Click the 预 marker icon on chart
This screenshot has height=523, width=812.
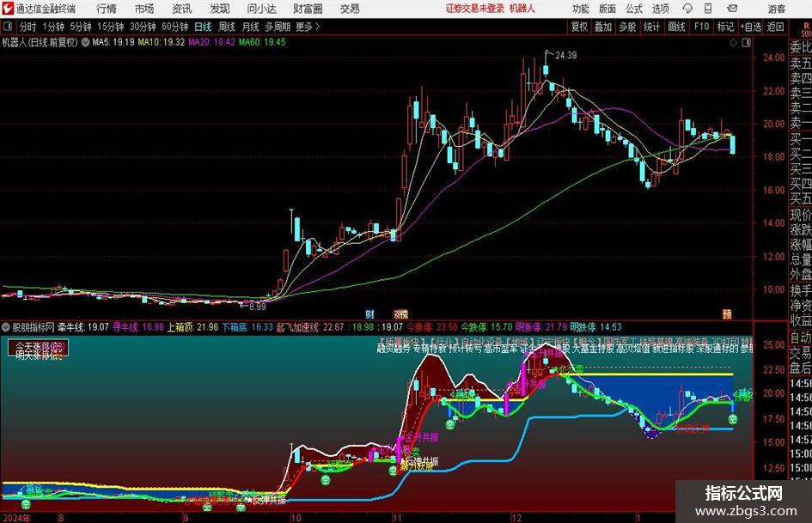727,313
